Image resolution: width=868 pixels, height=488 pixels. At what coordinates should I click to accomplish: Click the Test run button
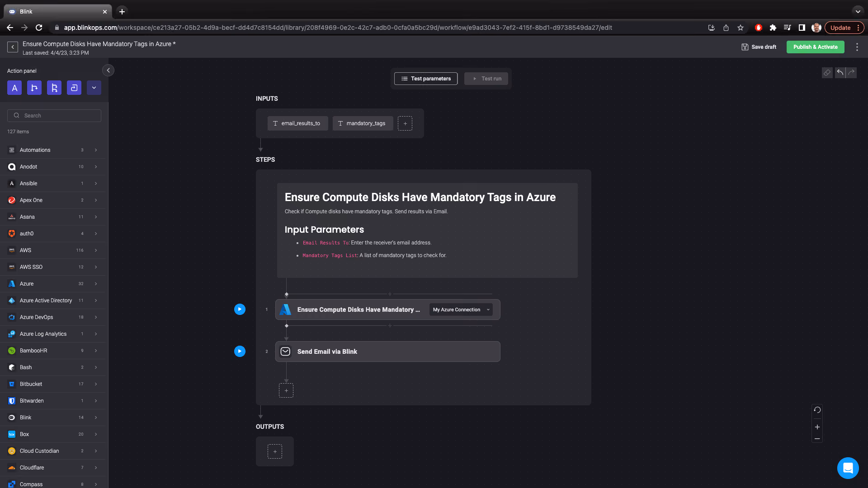486,79
